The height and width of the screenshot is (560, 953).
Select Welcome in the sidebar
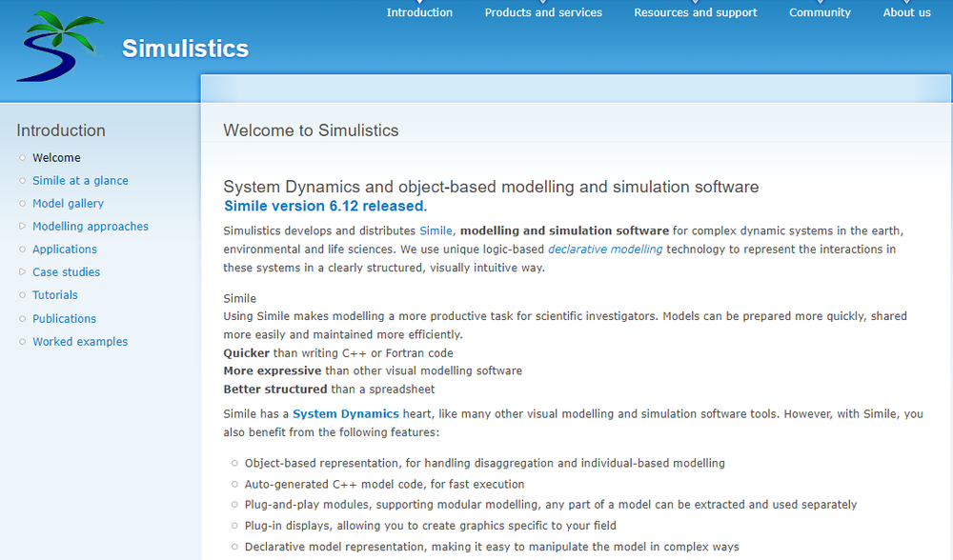coord(56,158)
